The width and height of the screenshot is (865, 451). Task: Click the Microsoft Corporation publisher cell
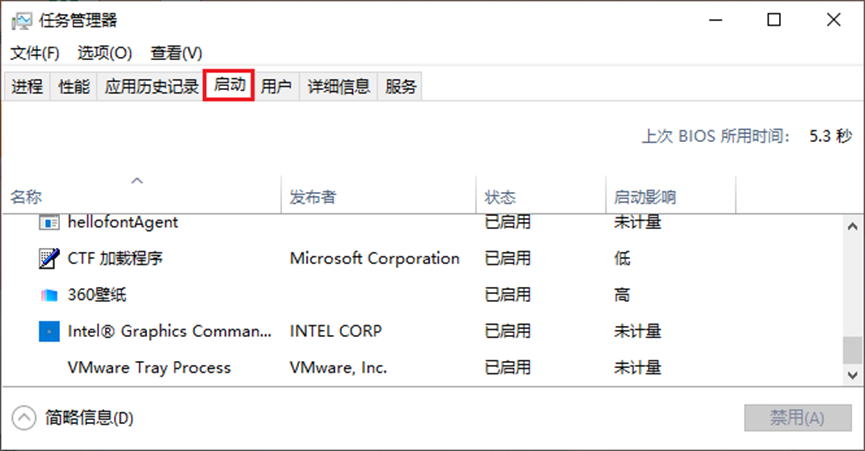coord(375,259)
